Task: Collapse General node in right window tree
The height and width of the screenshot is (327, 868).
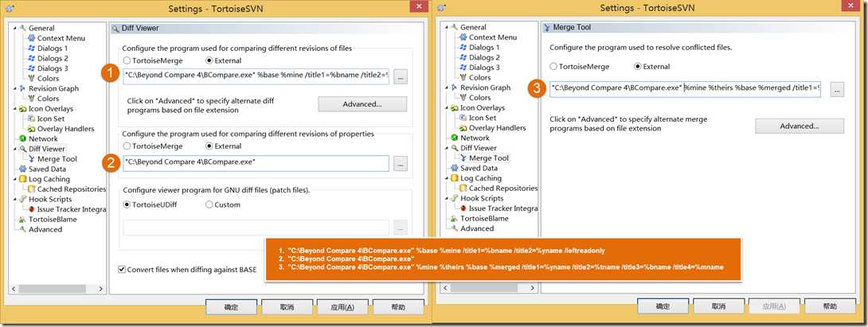Action: pyautogui.click(x=447, y=26)
